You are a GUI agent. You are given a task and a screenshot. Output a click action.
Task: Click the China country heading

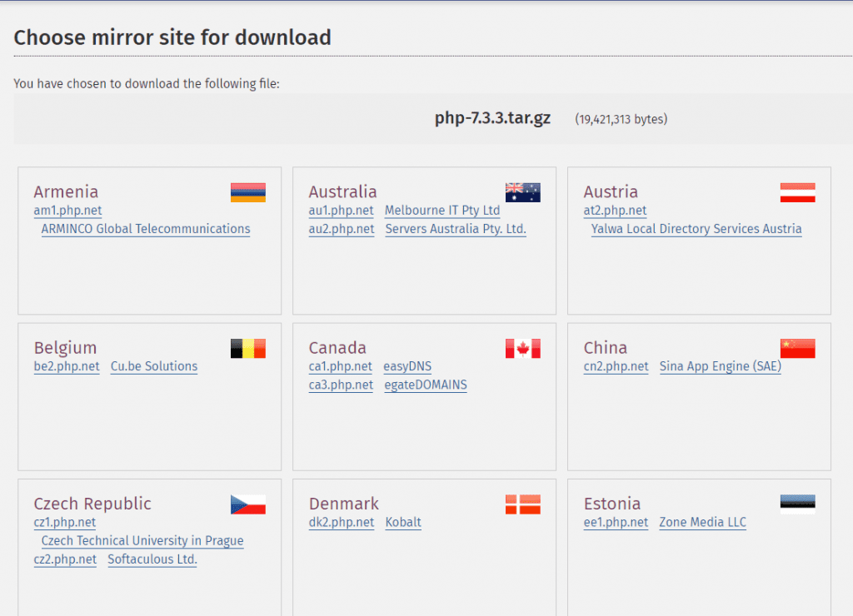click(x=606, y=348)
